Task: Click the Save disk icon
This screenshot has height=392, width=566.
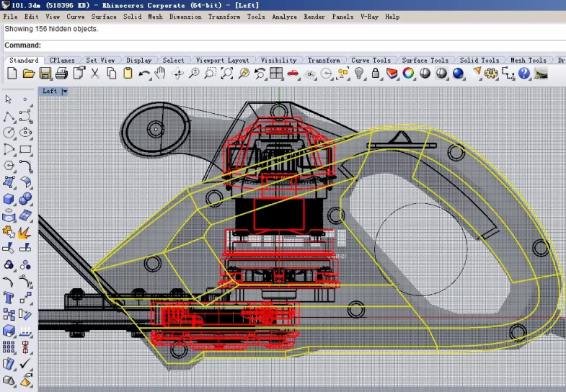Action: point(45,73)
